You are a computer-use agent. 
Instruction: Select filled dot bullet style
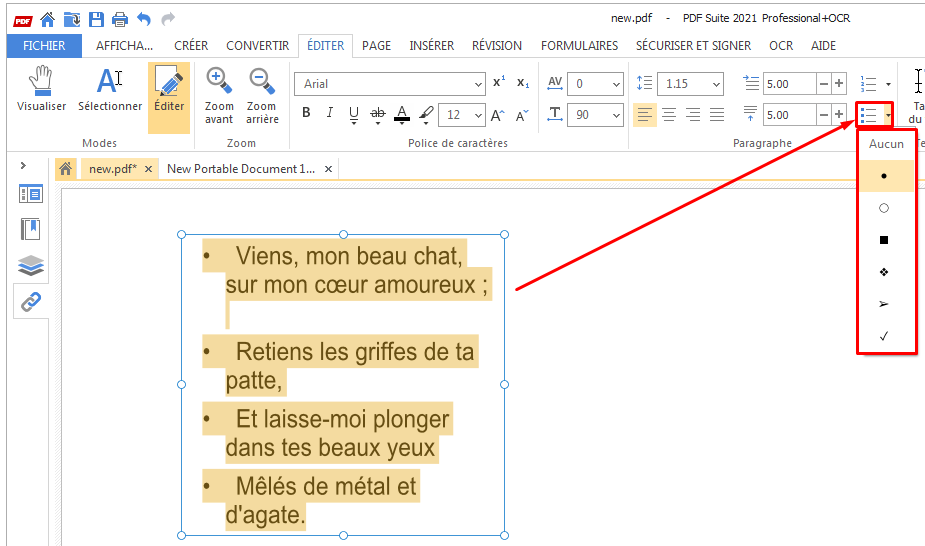[886, 176]
